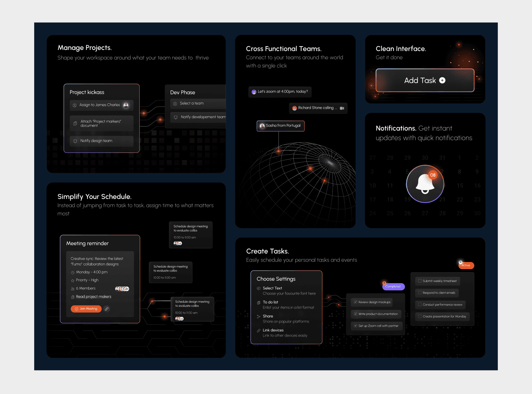Image resolution: width=532 pixels, height=394 pixels.
Task: Click the To do list icon
Action: coord(259,302)
